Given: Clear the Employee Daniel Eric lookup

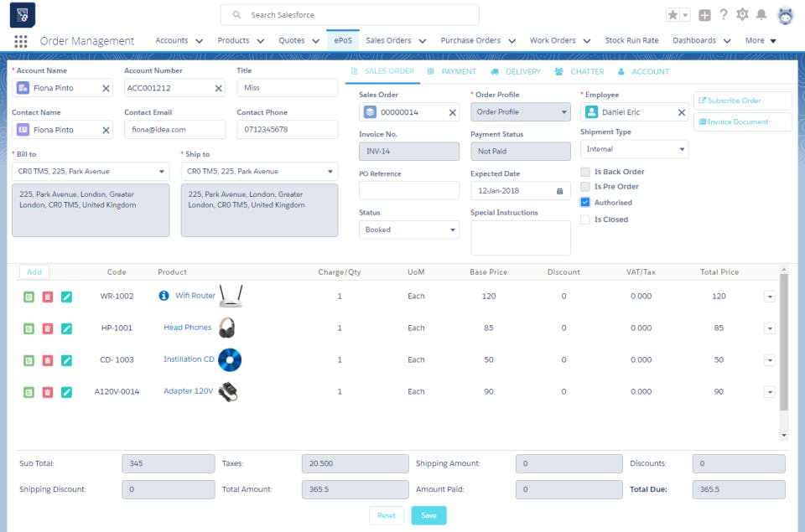Looking at the screenshot, I should (681, 112).
